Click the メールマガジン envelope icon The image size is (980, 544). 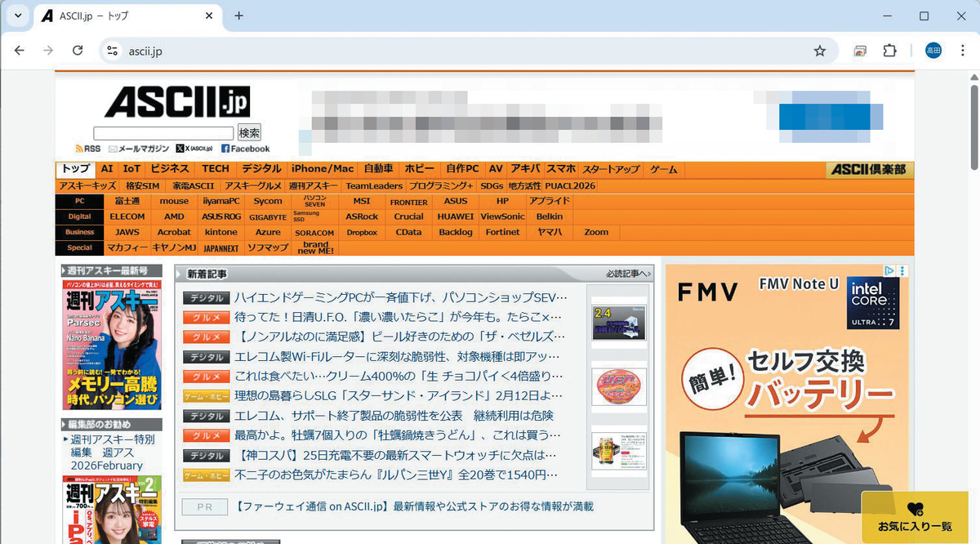112,148
